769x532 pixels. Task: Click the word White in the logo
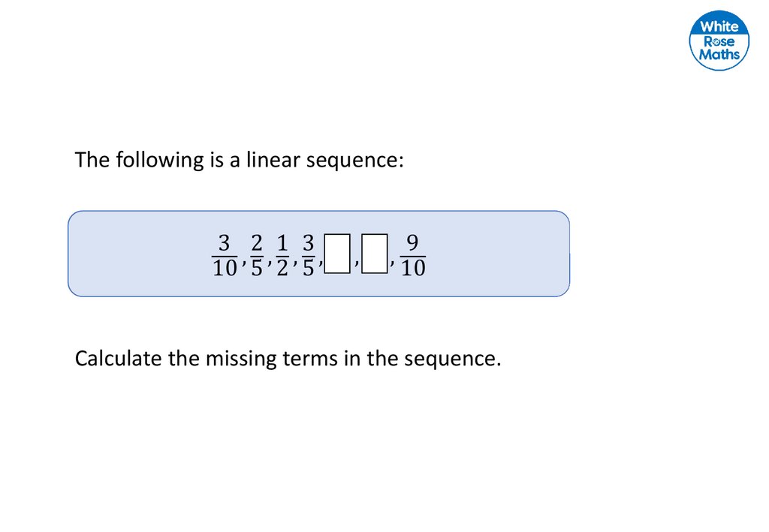719,27
